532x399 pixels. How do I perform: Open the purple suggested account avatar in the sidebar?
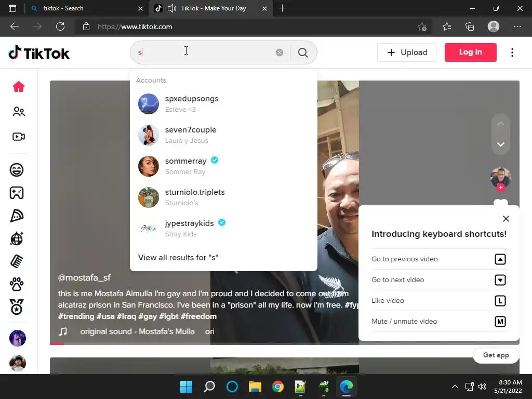[18, 338]
